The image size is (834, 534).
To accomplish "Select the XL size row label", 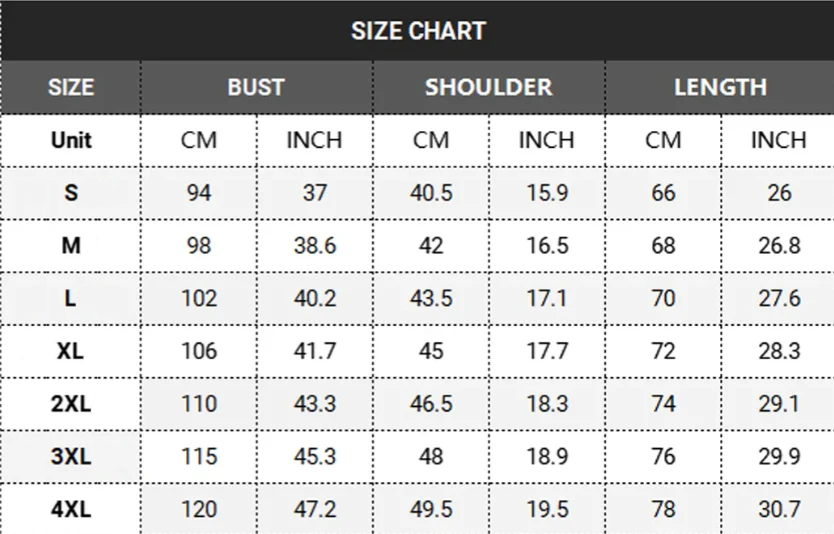I will coord(71,351).
